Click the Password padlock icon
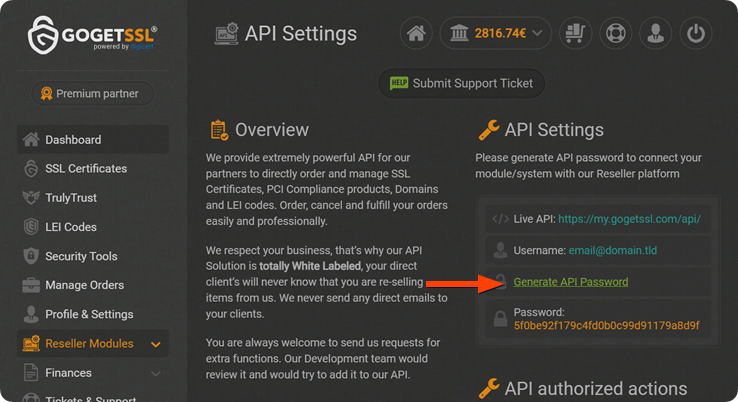The image size is (738, 402). pos(500,319)
